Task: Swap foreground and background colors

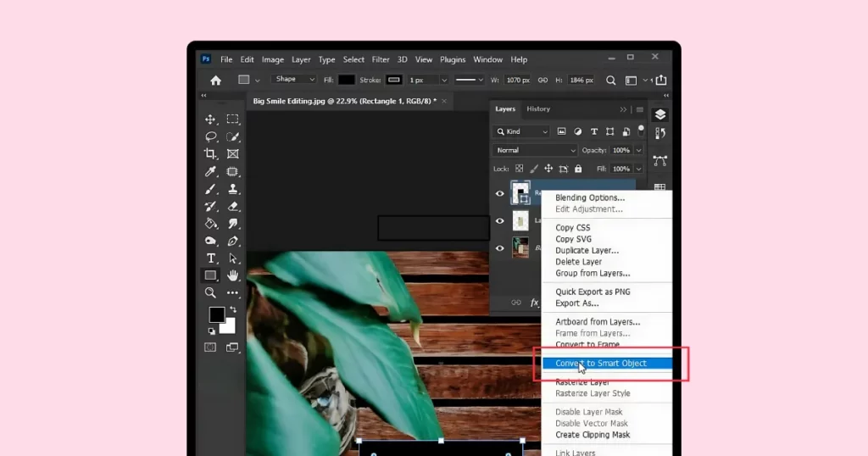Action: (233, 309)
